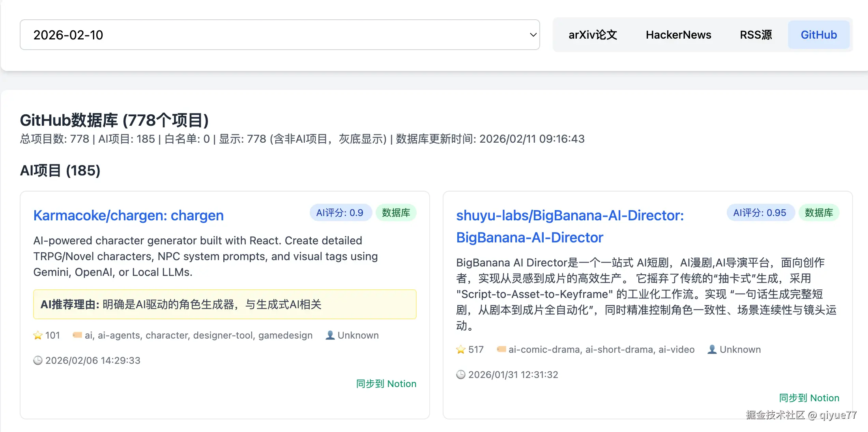Click the date selector chevron arrow

(533, 35)
